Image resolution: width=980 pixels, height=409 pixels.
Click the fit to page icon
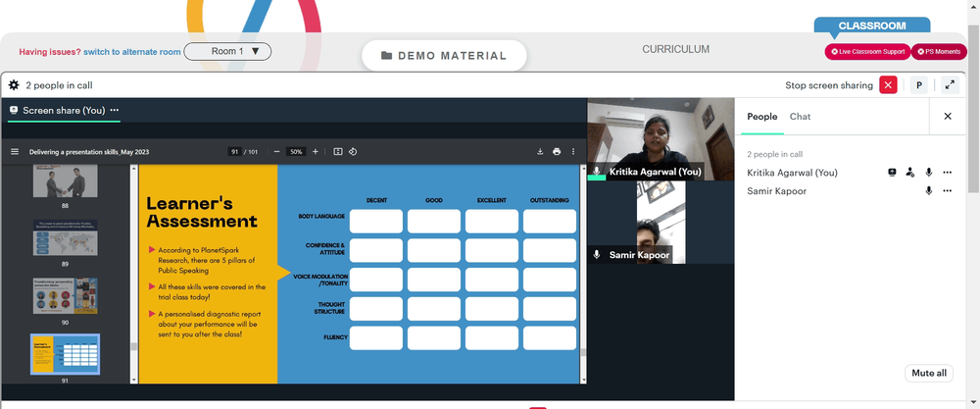pos(338,151)
